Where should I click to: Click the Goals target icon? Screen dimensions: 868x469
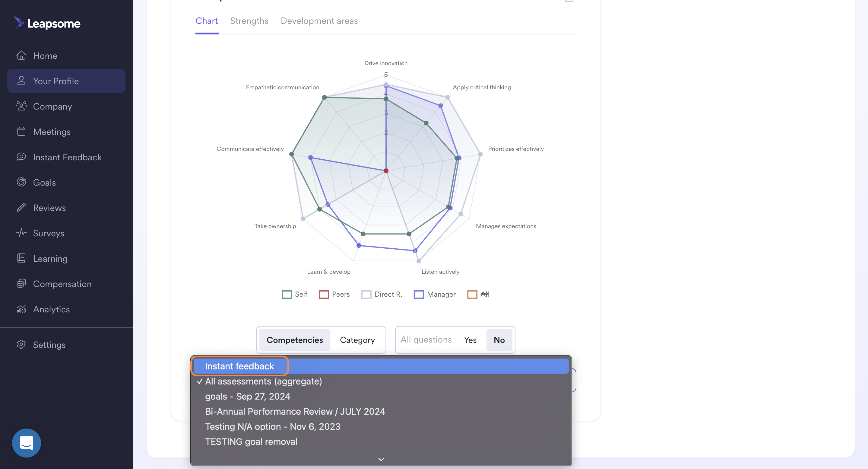[21, 182]
